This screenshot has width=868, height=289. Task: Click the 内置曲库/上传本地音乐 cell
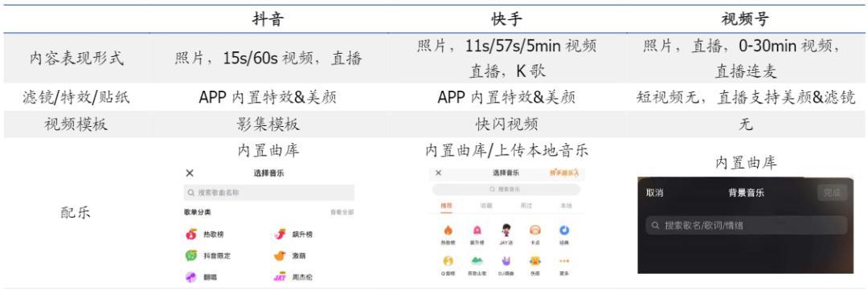506,150
